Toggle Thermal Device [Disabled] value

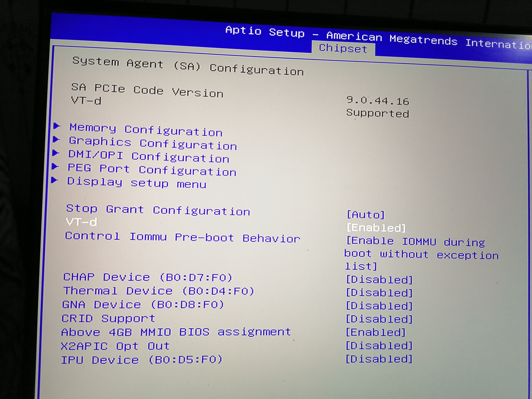(379, 293)
